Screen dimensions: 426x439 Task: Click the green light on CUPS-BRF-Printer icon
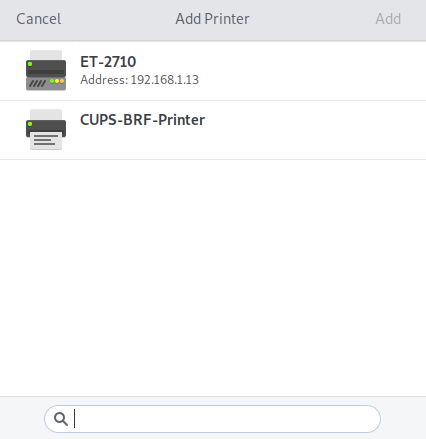point(30,124)
